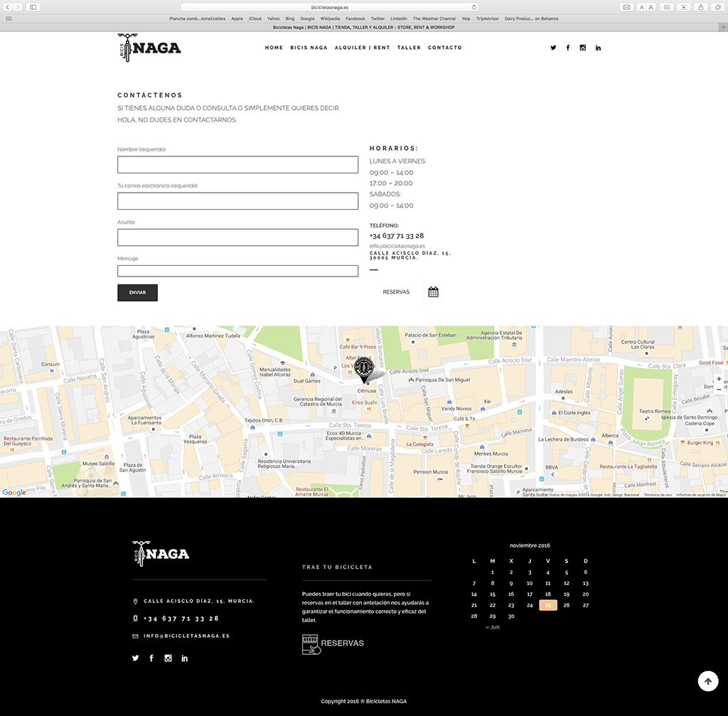Open Wikipedia bookmark in favorites bar

(330, 18)
